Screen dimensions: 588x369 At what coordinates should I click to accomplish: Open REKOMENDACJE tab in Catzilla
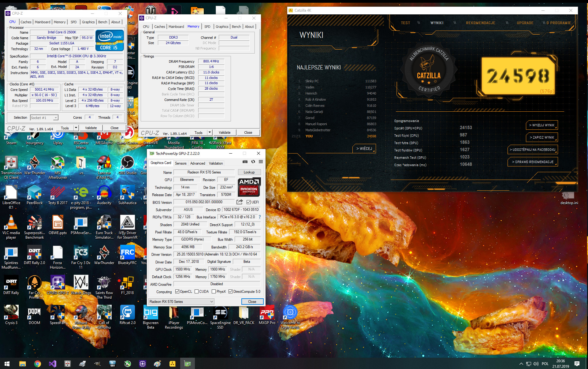pos(480,23)
